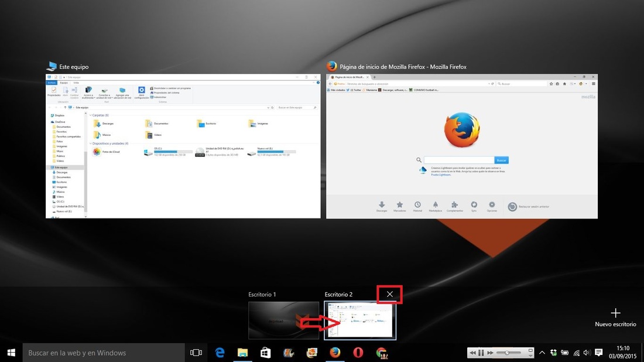The height and width of the screenshot is (362, 644).
Task: Click Desinstalar o cambiar un programa
Action: [170, 88]
